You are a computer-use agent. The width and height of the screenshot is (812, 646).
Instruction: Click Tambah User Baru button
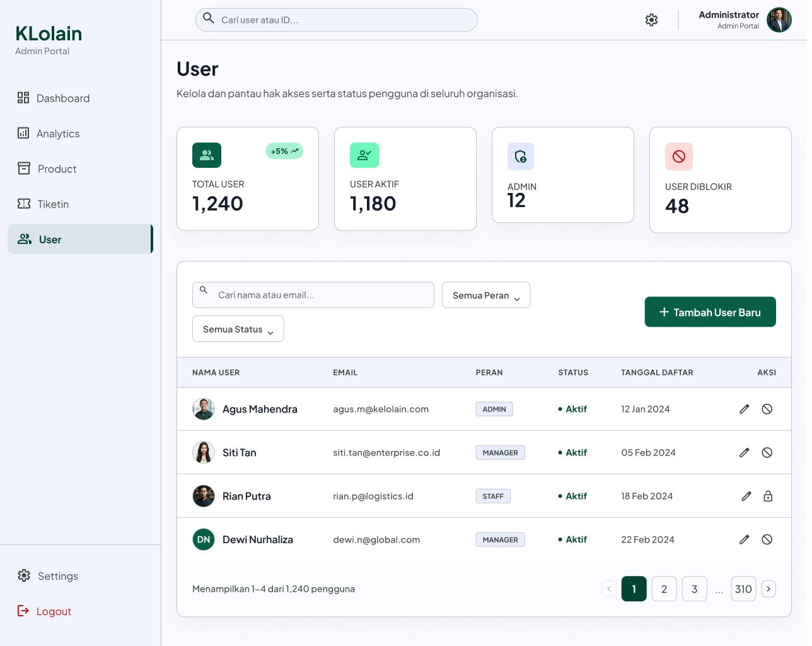pos(710,312)
